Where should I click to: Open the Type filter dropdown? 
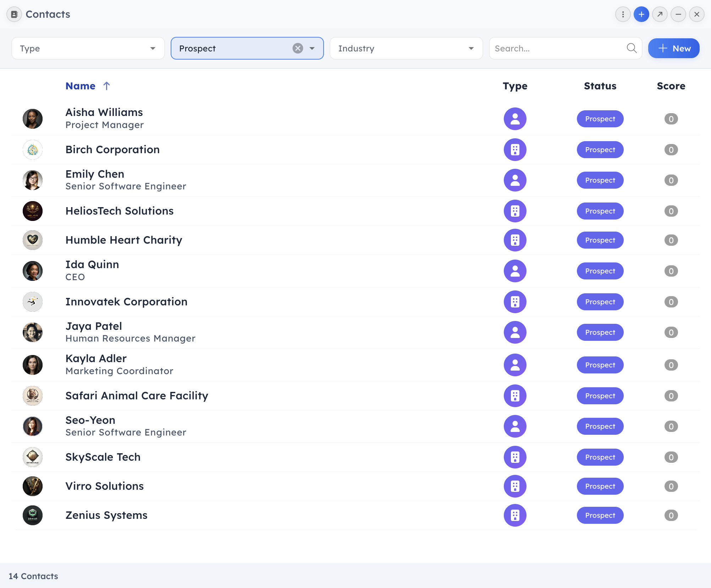tap(88, 48)
